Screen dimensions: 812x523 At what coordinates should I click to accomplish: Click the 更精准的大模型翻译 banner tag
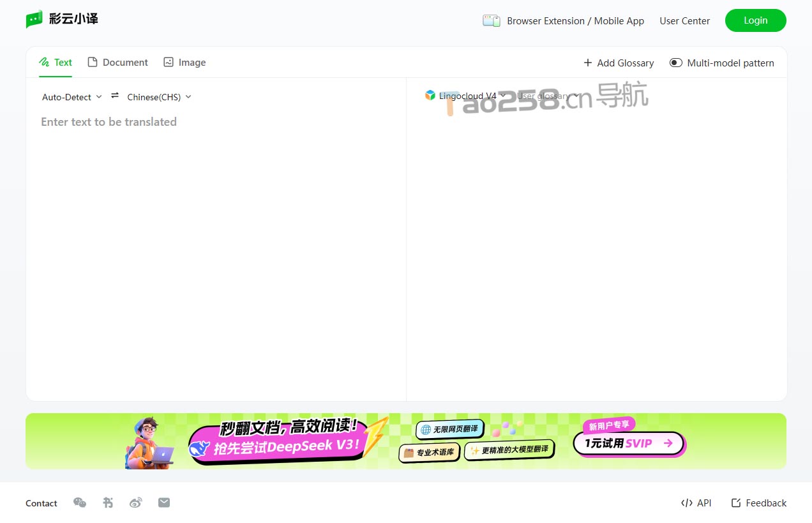click(x=509, y=450)
